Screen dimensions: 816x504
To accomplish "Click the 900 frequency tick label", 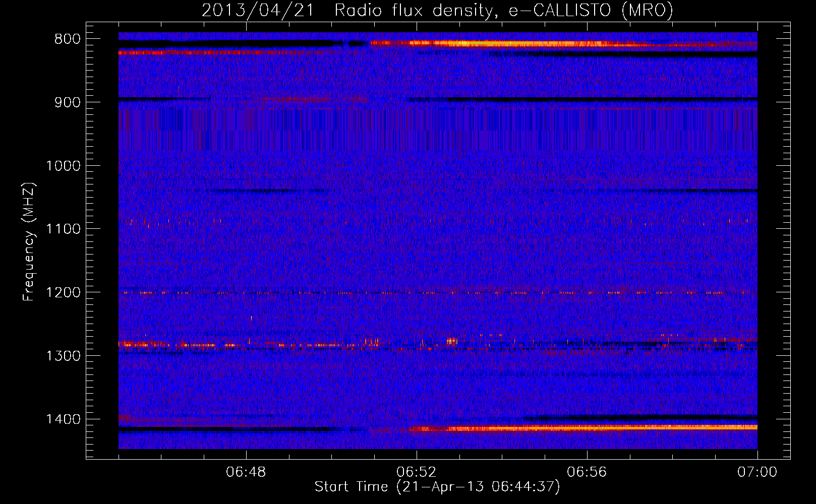I will coord(68,103).
